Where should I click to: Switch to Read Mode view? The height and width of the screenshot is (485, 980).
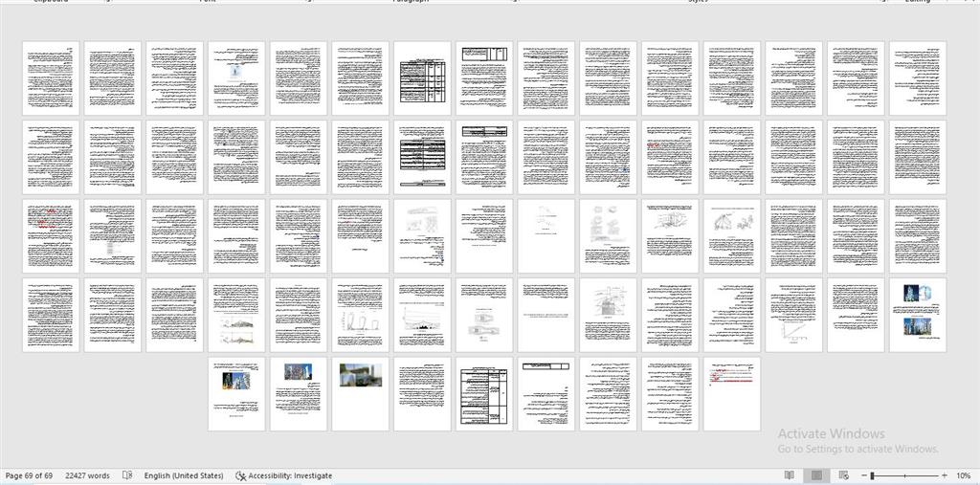(x=790, y=475)
